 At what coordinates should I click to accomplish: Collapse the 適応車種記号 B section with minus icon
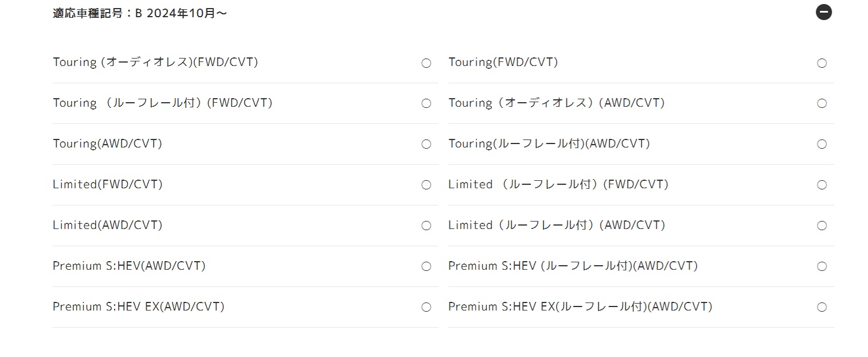tap(823, 12)
